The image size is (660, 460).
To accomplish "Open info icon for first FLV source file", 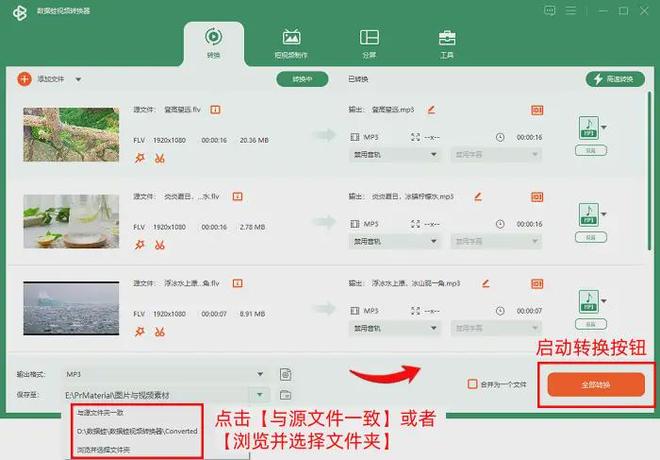I will [x=215, y=110].
